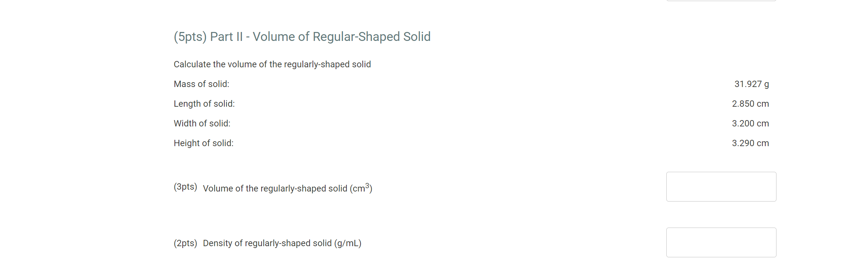Select the partially visible answer box at top

coord(721,1)
